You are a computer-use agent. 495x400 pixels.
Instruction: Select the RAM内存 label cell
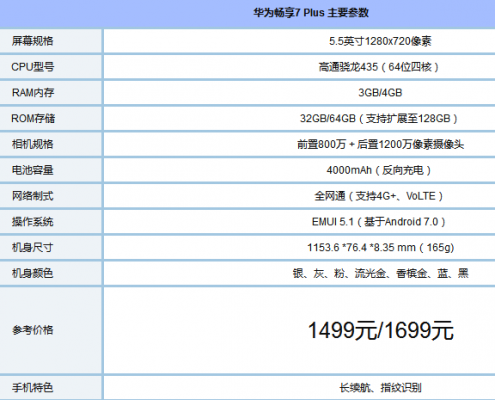51,93
